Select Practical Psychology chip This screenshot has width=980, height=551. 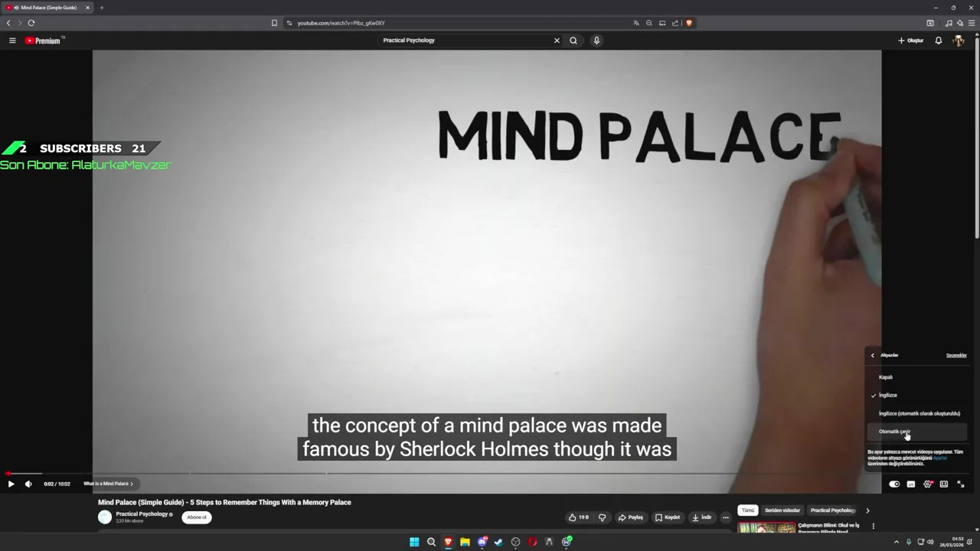click(833, 510)
